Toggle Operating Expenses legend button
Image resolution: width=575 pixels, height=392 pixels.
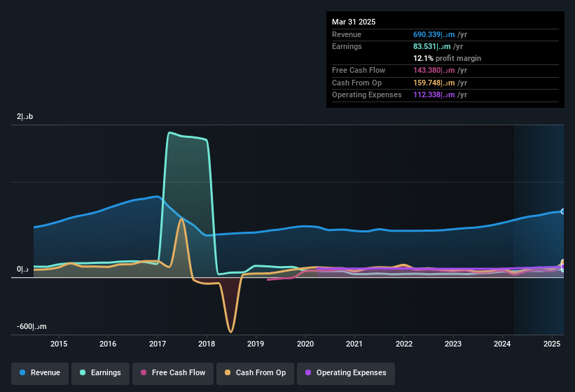pos(346,373)
